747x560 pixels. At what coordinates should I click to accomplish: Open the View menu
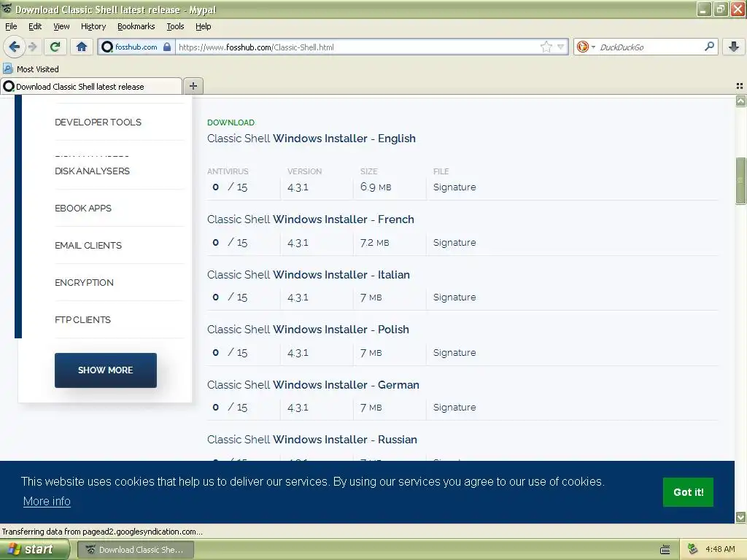click(61, 26)
